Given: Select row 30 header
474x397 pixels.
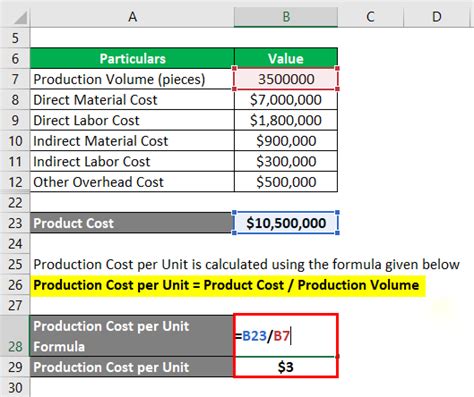Looking at the screenshot, I should [x=15, y=388].
